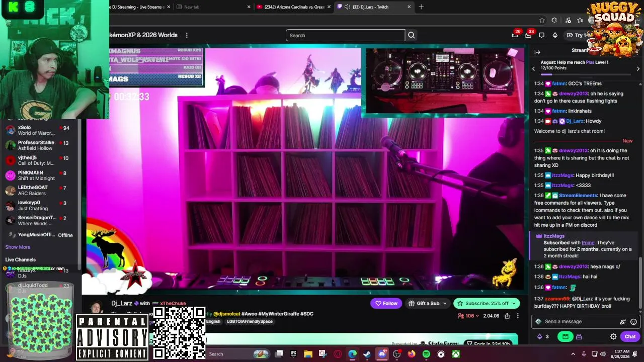The width and height of the screenshot is (644, 362).
Task: Open Twitch whispers speech bubble icon
Action: click(542, 35)
